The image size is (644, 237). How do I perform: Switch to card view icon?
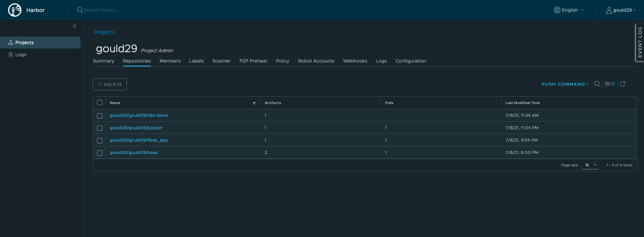[607, 84]
